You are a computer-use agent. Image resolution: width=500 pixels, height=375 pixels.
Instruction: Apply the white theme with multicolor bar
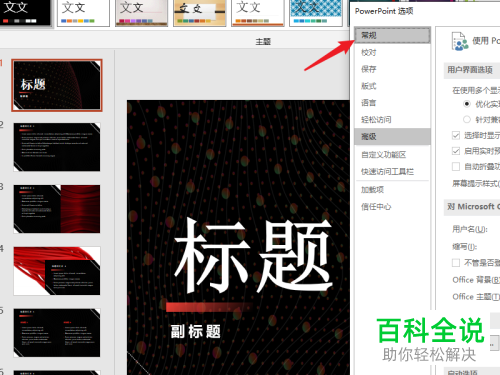click(83, 13)
